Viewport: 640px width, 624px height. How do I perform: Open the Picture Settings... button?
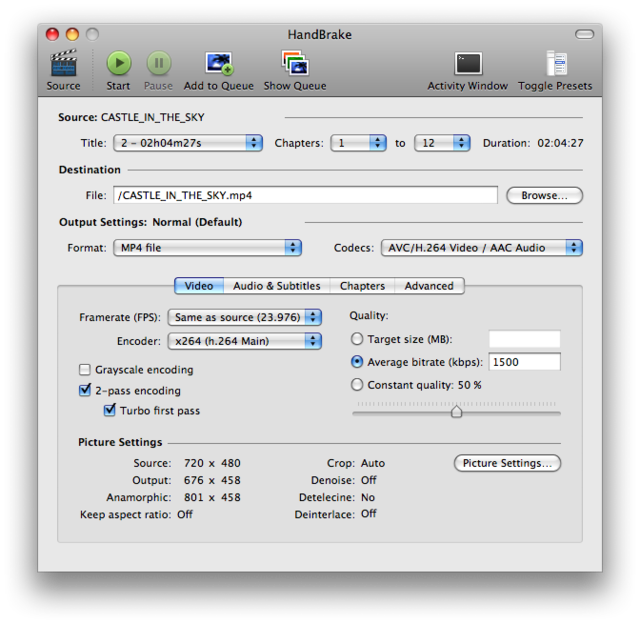[x=507, y=463]
